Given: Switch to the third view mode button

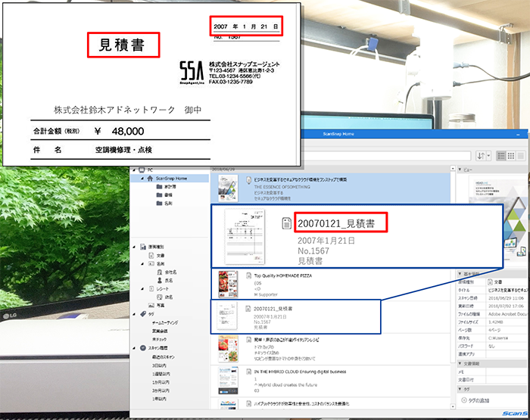Looking at the screenshot, I should click(521, 156).
